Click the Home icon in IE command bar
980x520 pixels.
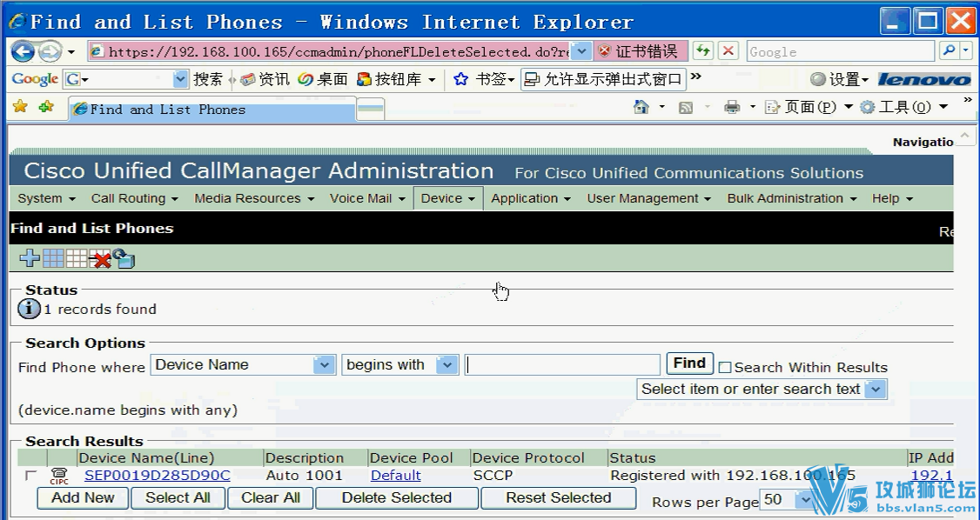[x=641, y=107]
